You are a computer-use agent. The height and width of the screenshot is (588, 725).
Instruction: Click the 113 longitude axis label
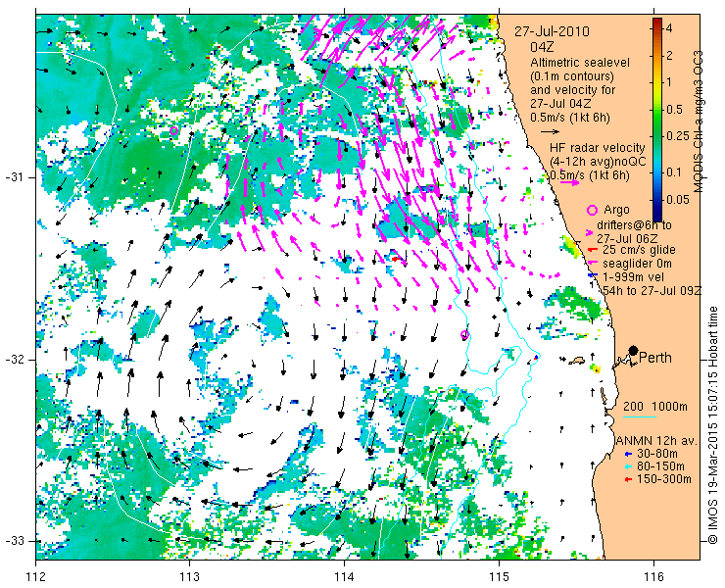(190, 577)
